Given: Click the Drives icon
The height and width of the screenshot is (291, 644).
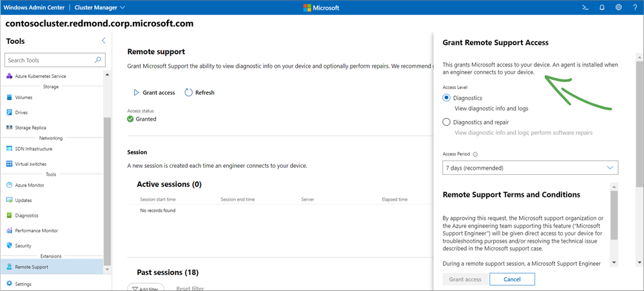Looking at the screenshot, I should click(9, 112).
